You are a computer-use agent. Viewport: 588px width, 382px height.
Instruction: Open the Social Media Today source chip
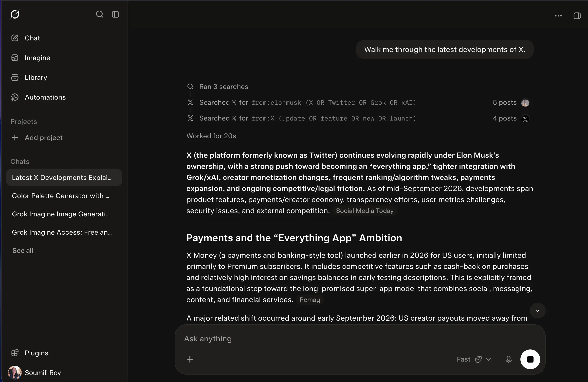365,211
